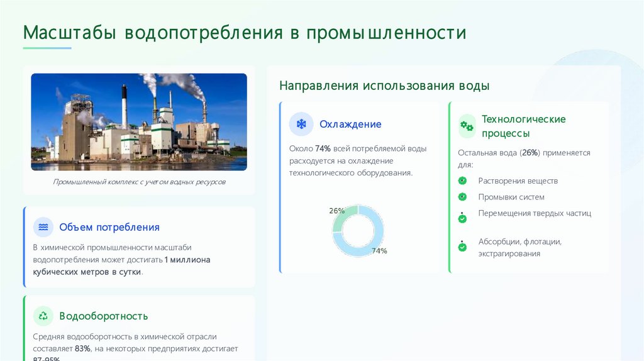Click the Водооборотность heading
The height and width of the screenshot is (361, 644).
104,316
